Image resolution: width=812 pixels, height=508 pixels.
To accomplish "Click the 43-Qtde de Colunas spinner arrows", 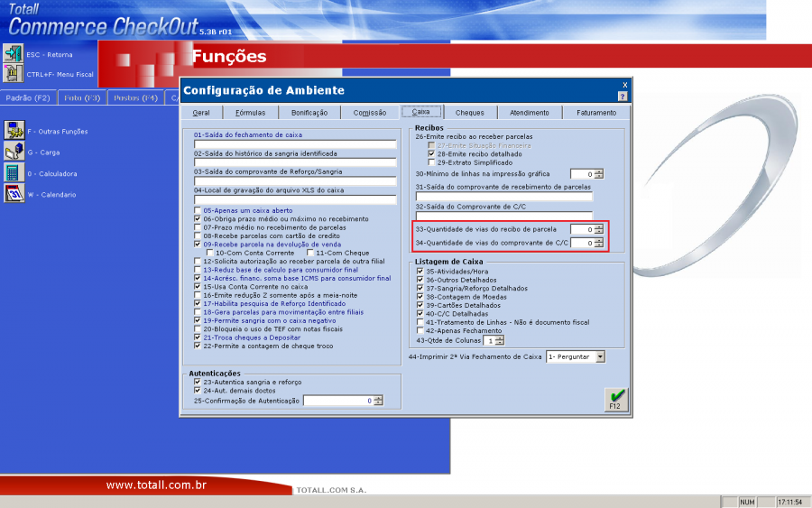I will tap(499, 341).
